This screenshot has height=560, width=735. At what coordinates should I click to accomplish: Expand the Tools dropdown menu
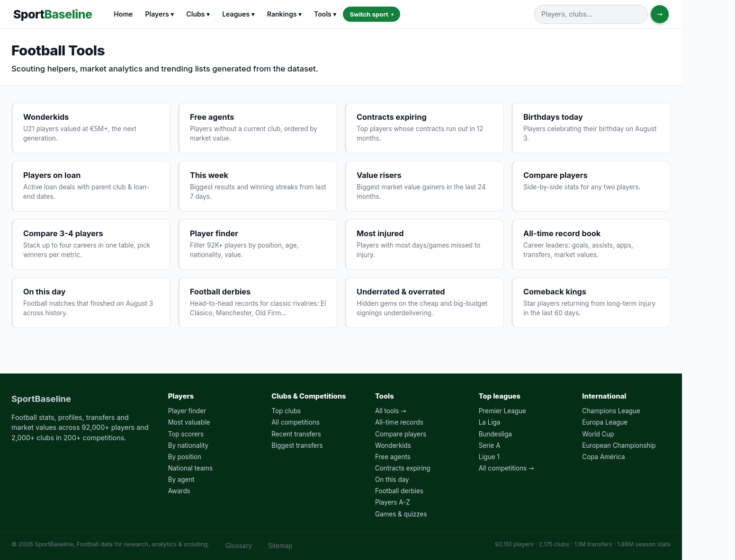tap(325, 14)
